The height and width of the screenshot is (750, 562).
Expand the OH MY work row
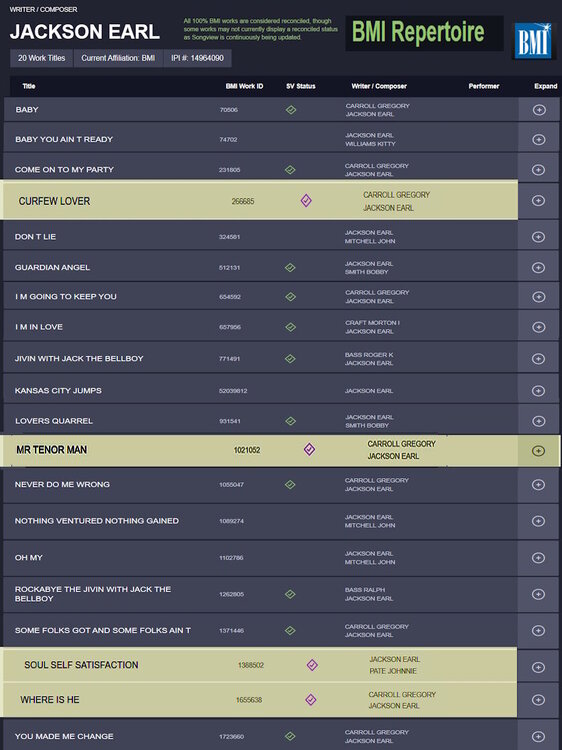[x=539, y=558]
